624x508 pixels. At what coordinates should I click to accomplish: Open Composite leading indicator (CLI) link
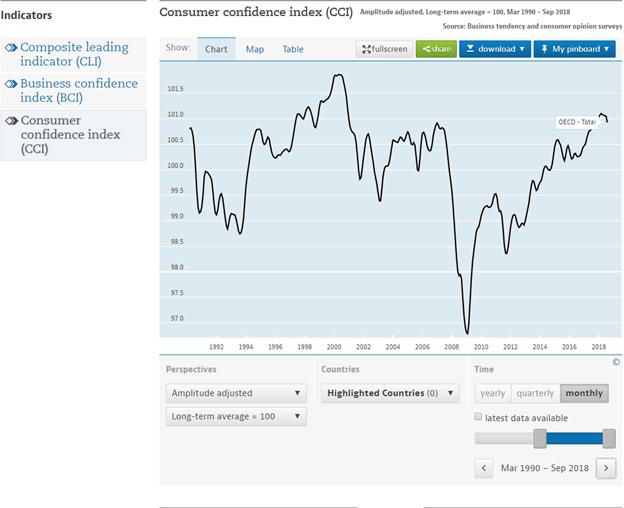74,54
